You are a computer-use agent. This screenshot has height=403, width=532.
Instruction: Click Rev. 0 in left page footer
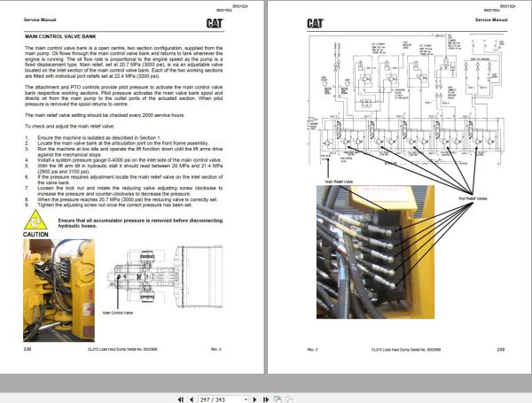(215, 349)
